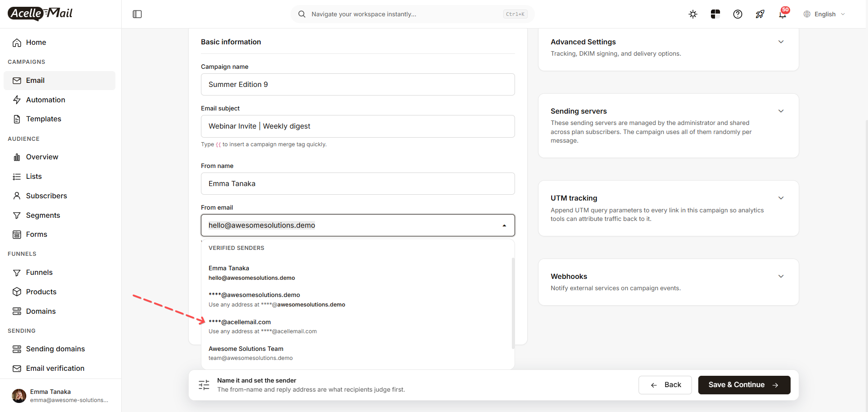Image resolution: width=868 pixels, height=412 pixels.
Task: Click the workspace search box
Action: [x=412, y=14]
